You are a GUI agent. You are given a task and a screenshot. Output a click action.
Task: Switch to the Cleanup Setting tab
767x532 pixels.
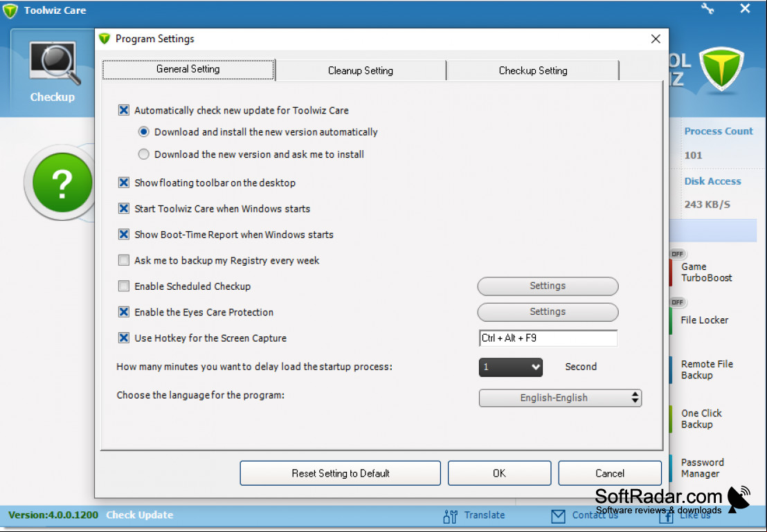[361, 71]
